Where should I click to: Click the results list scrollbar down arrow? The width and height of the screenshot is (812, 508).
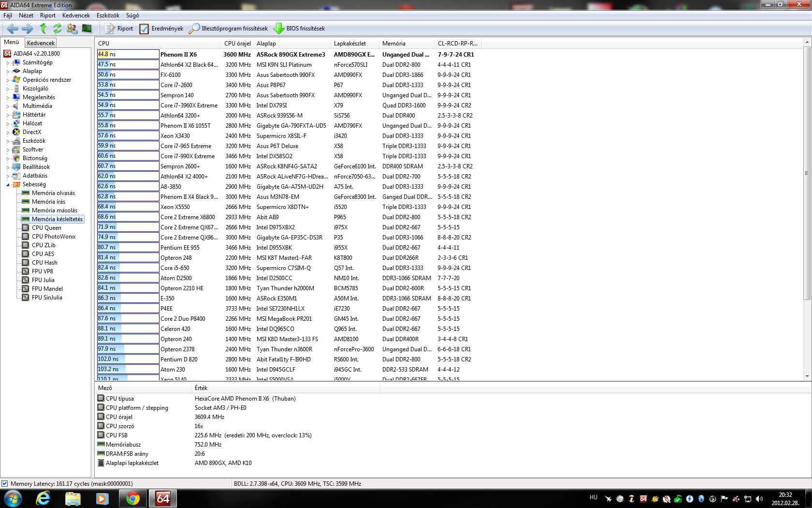click(807, 376)
